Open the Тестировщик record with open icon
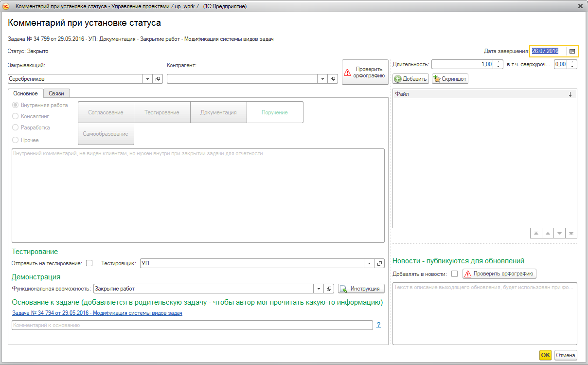The width and height of the screenshot is (588, 365). [380, 263]
